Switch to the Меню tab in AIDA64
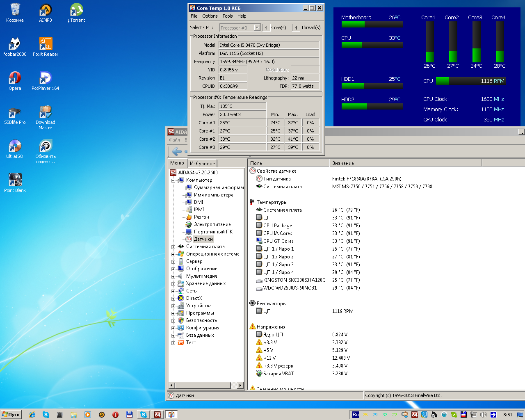Screen dimensions: 525x420 (x=177, y=163)
